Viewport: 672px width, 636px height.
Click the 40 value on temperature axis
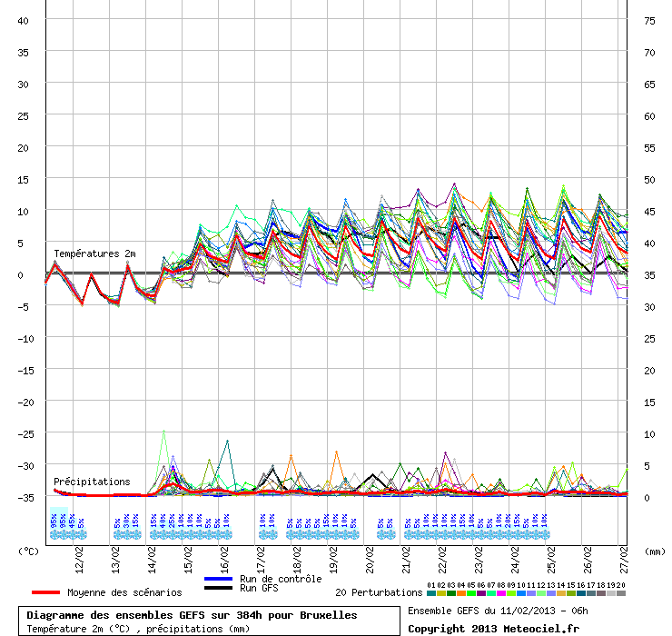point(23,21)
